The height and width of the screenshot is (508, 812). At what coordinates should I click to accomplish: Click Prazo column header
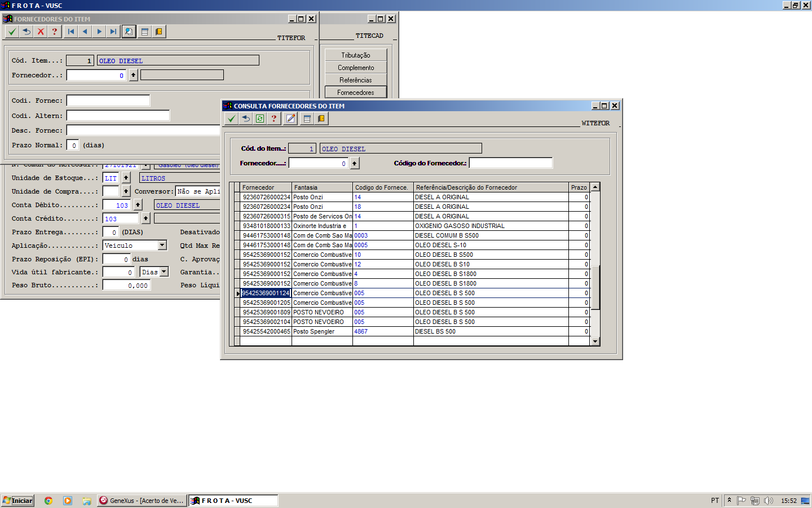pyautogui.click(x=579, y=187)
